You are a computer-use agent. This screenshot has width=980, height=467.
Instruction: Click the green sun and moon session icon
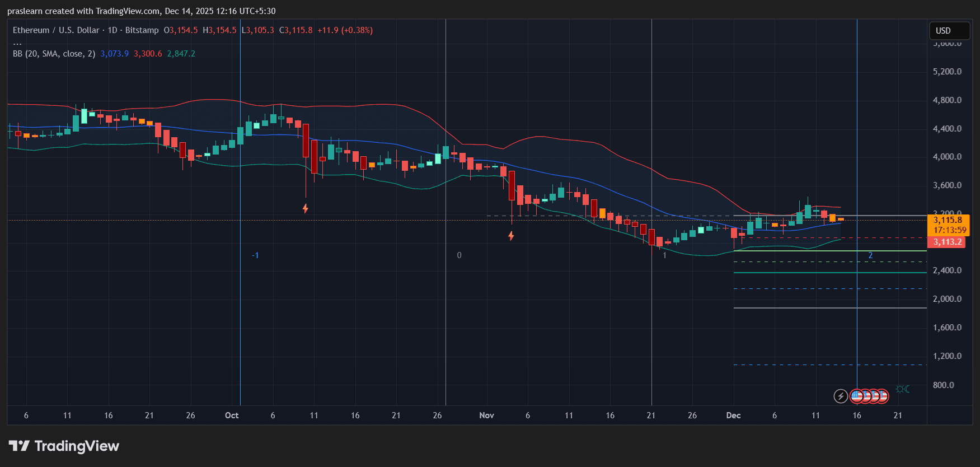tap(902, 389)
